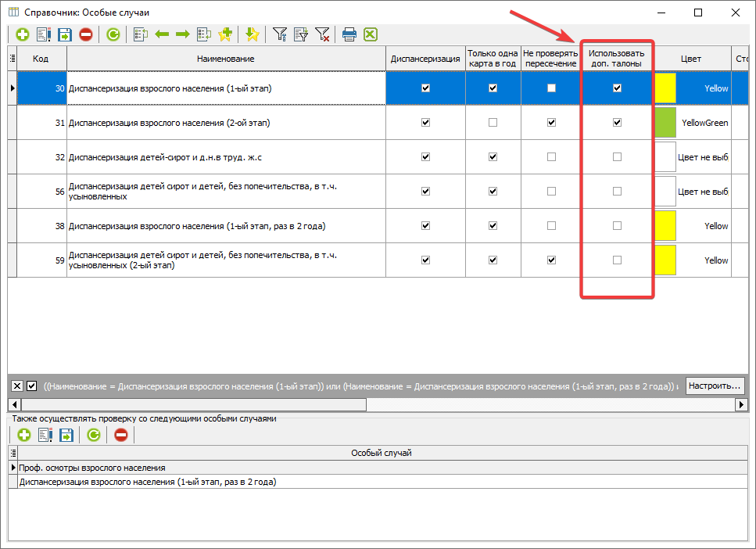Click the green refresh icon in the lower panel toolbar

(94, 435)
